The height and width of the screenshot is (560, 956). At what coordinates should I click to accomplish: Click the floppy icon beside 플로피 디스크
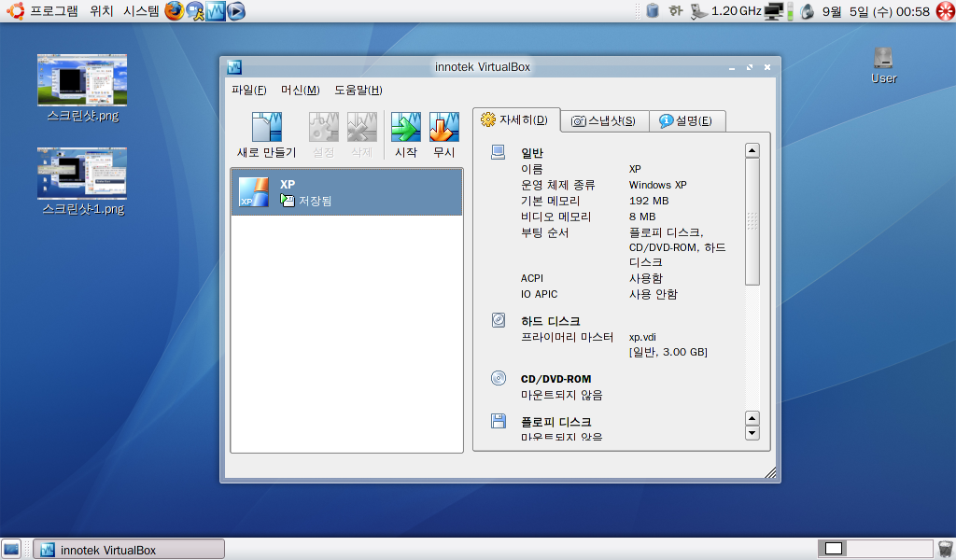coord(499,420)
